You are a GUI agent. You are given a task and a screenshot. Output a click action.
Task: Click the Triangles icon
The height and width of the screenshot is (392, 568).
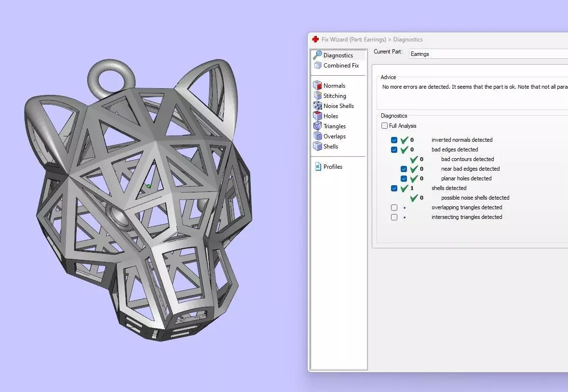(x=318, y=126)
